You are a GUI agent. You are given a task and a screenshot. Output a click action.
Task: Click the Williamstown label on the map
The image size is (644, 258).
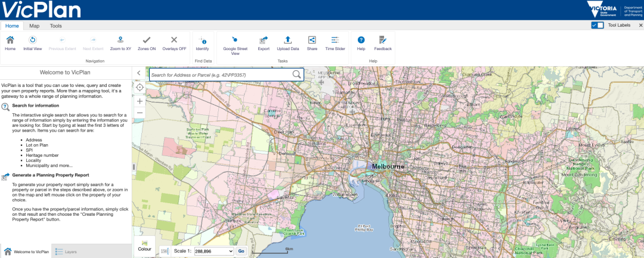[346, 194]
